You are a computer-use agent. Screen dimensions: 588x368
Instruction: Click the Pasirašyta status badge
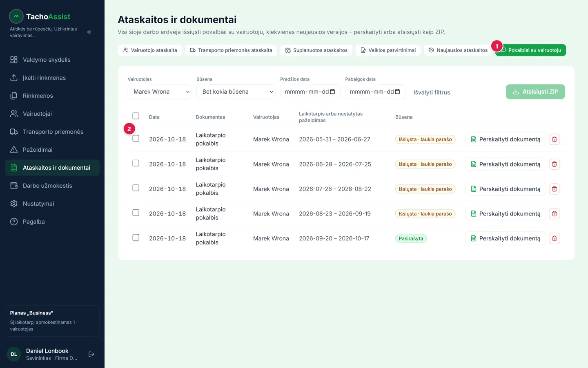point(411,238)
